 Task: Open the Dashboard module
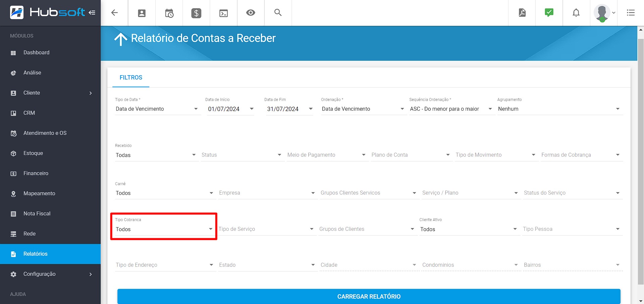click(x=50, y=53)
